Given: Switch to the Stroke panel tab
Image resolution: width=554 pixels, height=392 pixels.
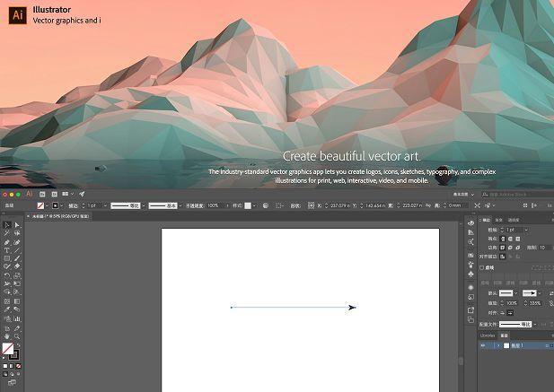Looking at the screenshot, I should coord(487,220).
